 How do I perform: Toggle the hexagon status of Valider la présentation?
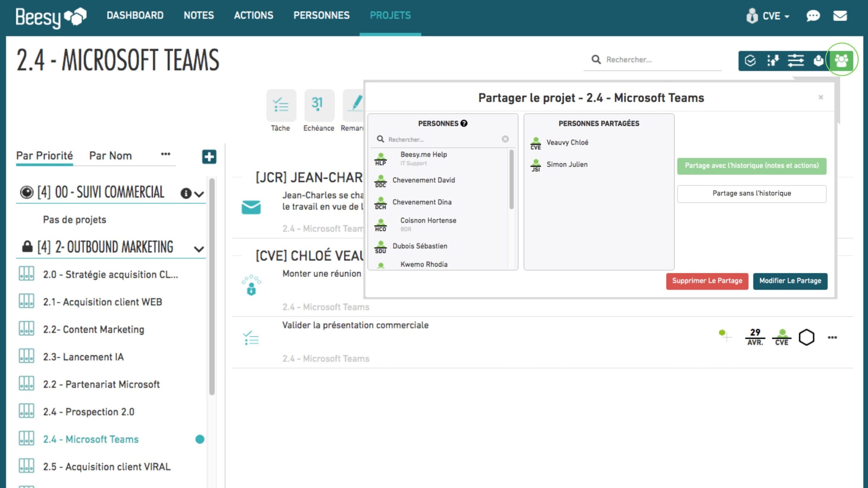point(806,337)
